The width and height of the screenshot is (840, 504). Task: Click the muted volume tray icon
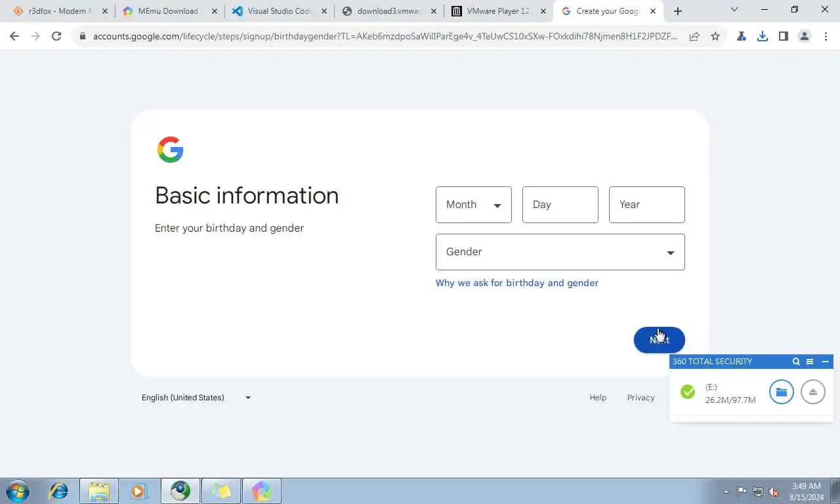(x=774, y=492)
